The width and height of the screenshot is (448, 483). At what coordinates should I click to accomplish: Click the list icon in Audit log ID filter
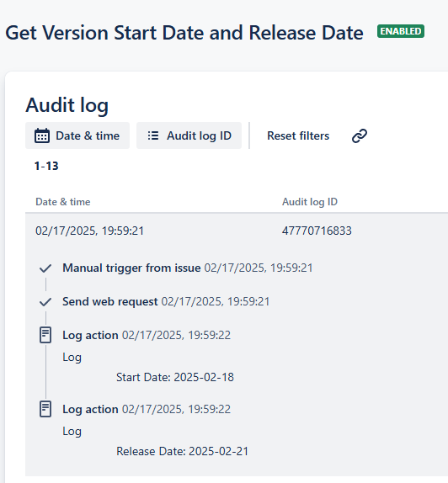pyautogui.click(x=153, y=135)
